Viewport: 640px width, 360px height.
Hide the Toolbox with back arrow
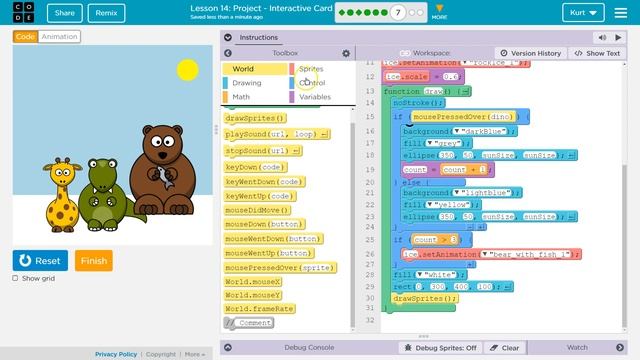(228, 53)
